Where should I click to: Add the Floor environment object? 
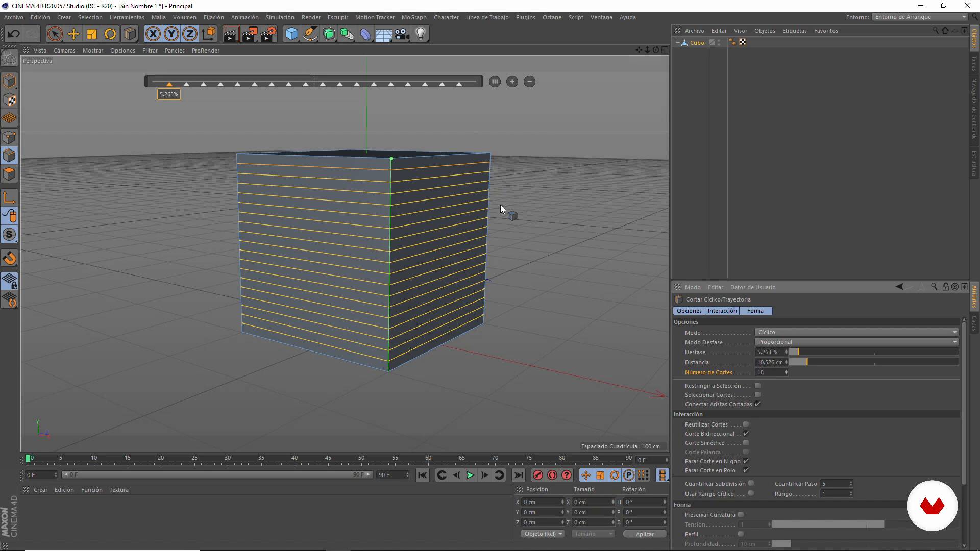[384, 34]
